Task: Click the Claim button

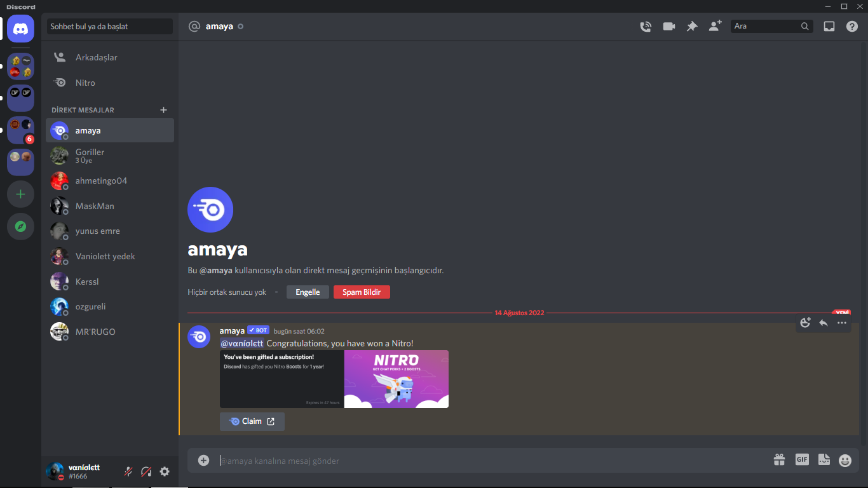Action: [x=252, y=421]
